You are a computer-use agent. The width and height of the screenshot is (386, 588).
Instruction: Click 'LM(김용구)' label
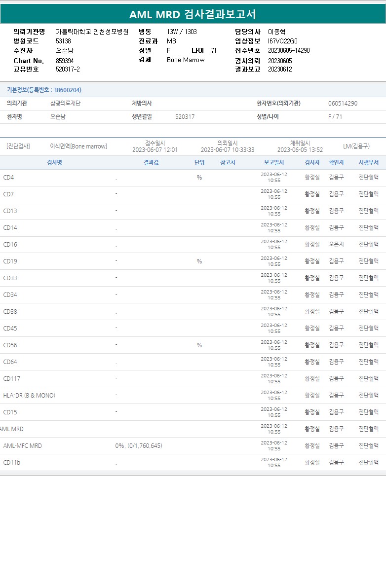(356, 146)
